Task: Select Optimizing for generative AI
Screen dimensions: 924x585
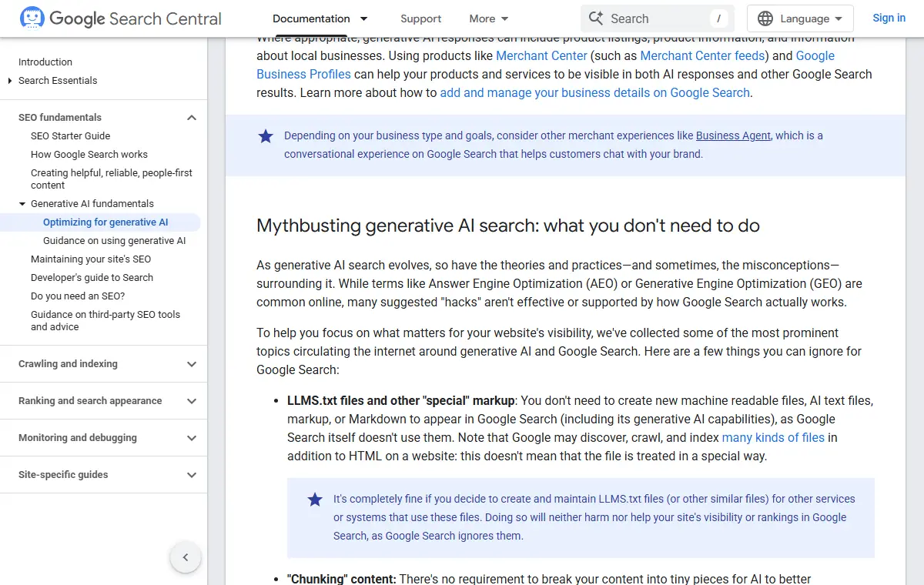Action: pyautogui.click(x=105, y=222)
